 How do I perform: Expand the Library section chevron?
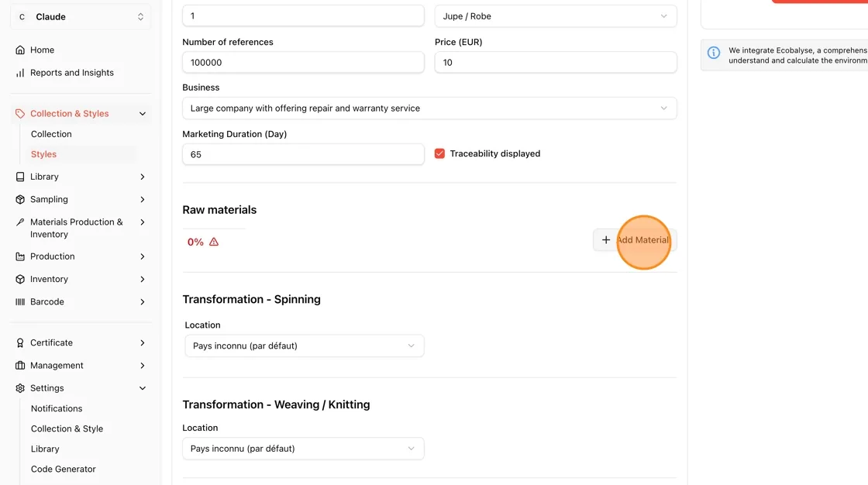(143, 177)
